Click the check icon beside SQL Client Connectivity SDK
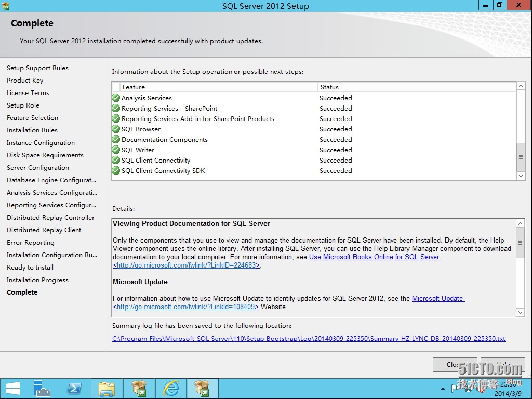Image resolution: width=532 pixels, height=399 pixels. click(116, 170)
